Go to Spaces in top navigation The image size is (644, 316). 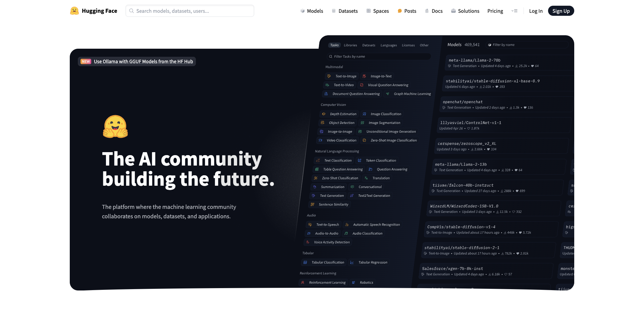(x=378, y=11)
